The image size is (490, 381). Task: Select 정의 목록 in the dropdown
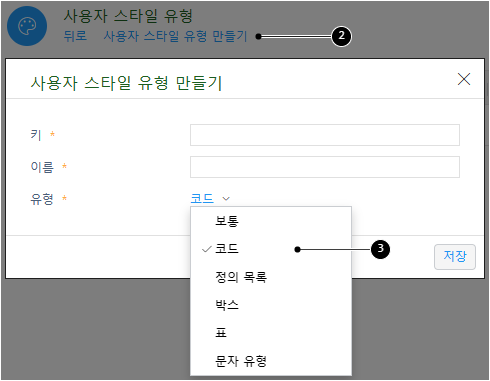(271, 277)
